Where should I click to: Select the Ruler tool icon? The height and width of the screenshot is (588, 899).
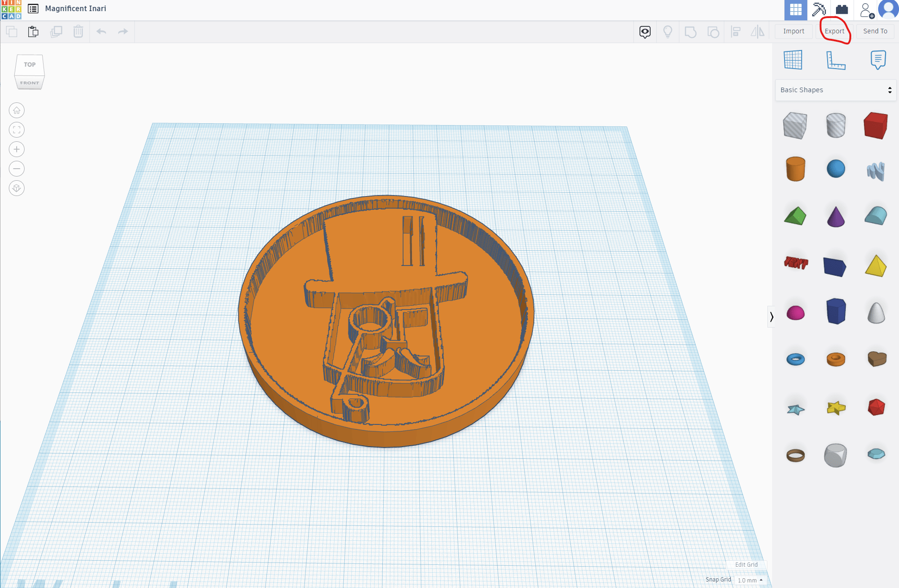click(x=836, y=60)
